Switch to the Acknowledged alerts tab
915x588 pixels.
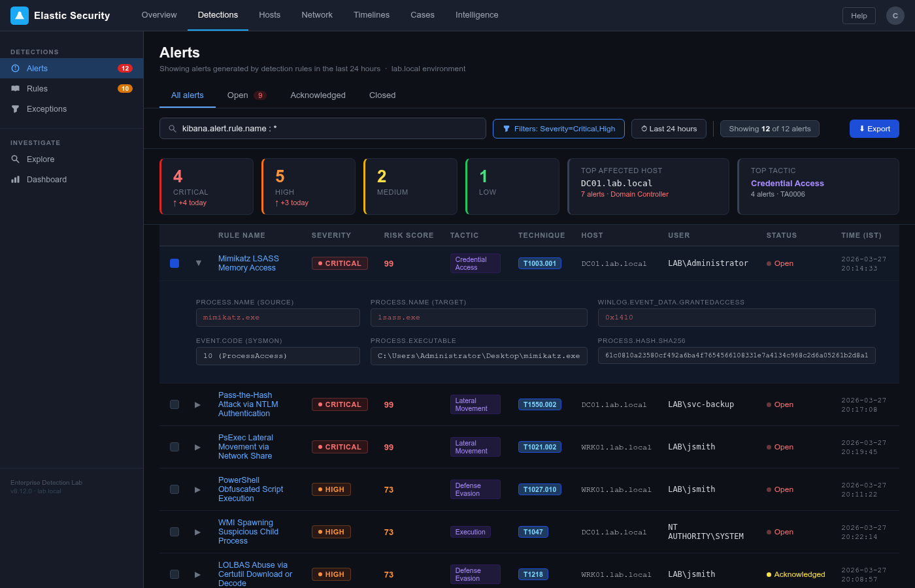pyautogui.click(x=318, y=95)
